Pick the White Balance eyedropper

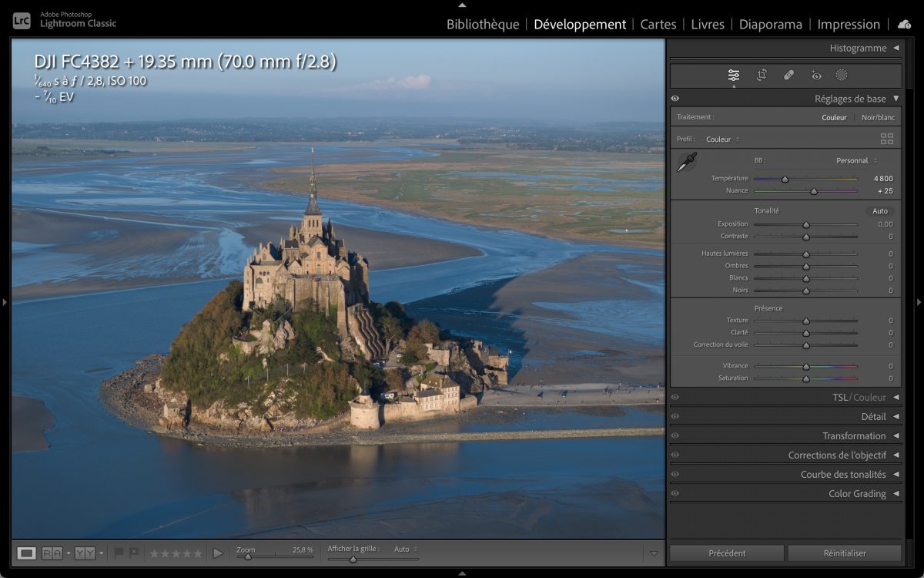[686, 162]
